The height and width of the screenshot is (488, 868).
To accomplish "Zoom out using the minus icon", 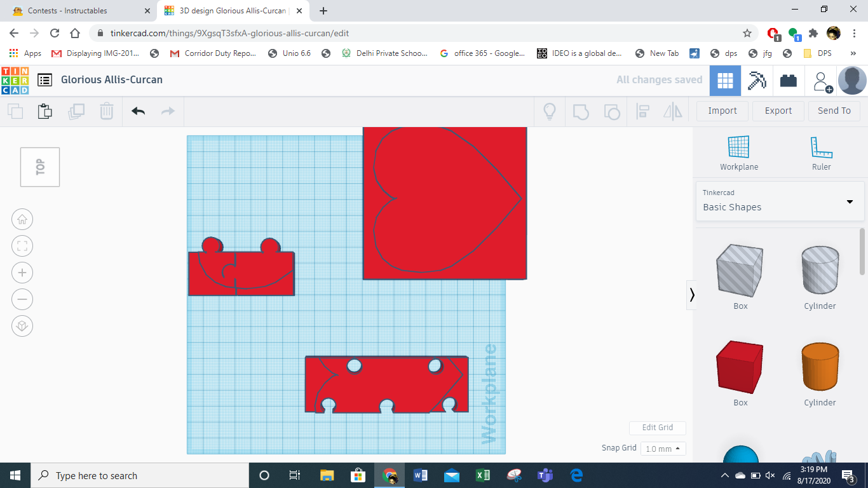I will pos(22,299).
